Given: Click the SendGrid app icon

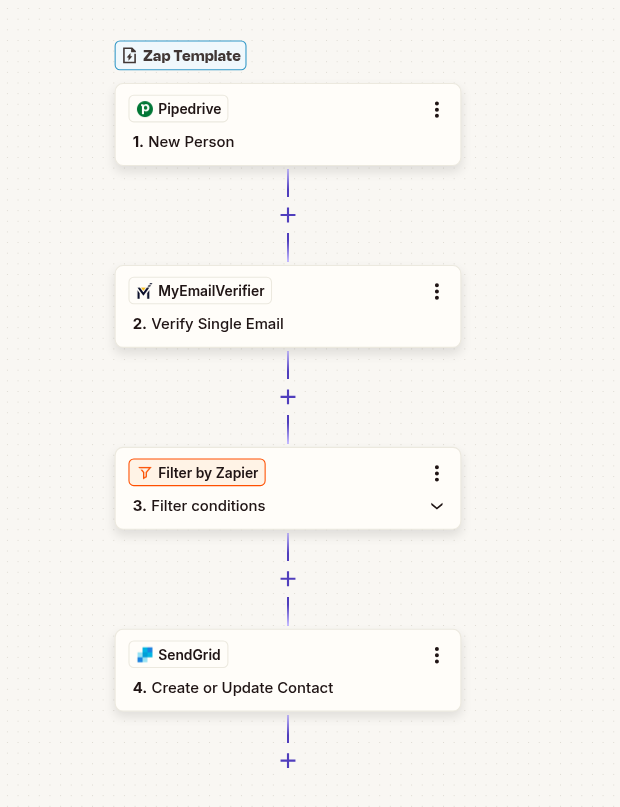Looking at the screenshot, I should coord(144,654).
